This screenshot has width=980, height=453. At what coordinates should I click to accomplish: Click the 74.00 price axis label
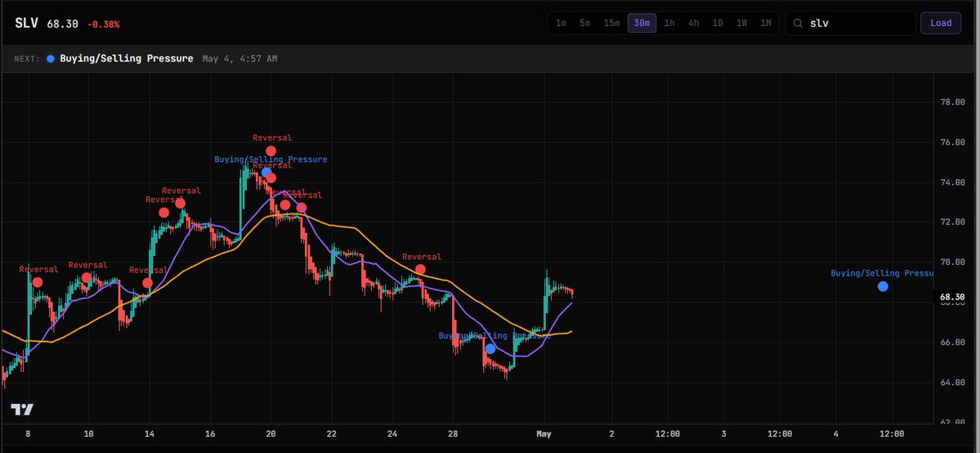pyautogui.click(x=952, y=182)
